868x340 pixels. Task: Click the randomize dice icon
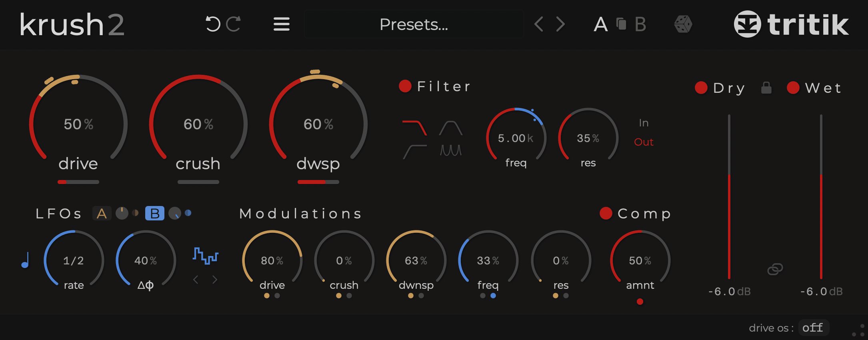coord(683,24)
